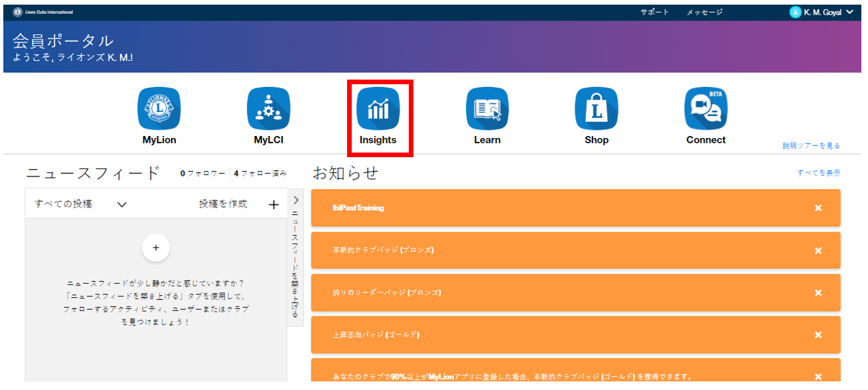Viewport: 868px width, 390px height.
Task: Click the すべてを表示 link
Action: 818,173
